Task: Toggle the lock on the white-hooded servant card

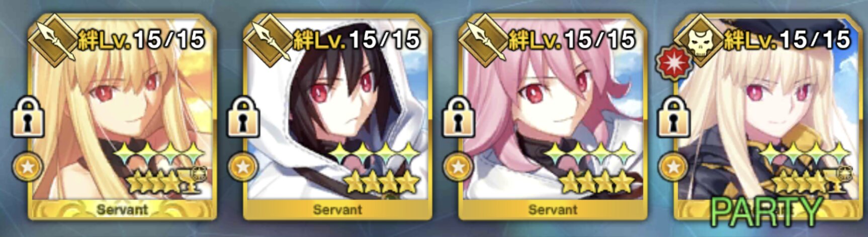Action: 243,118
